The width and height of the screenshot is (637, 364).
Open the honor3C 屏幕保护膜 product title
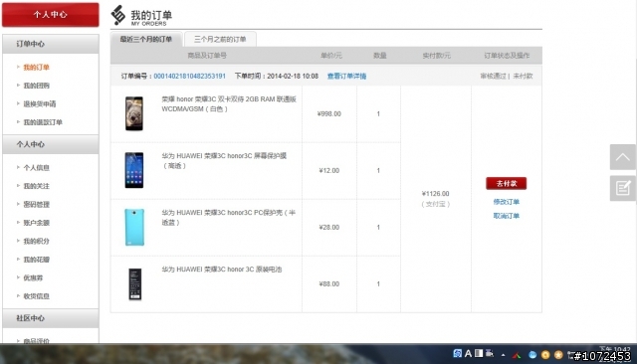pyautogui.click(x=224, y=161)
